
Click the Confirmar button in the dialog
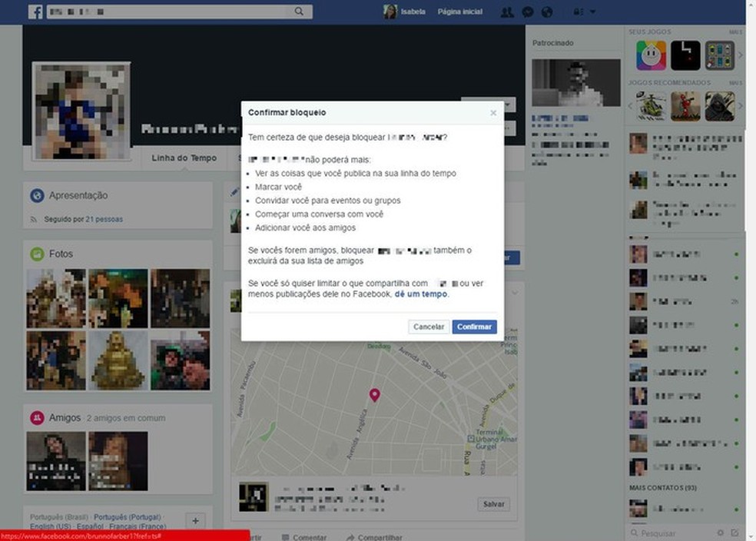(x=474, y=327)
